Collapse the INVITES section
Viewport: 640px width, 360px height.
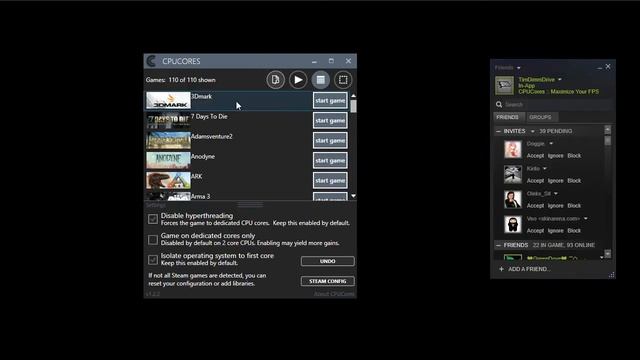click(498, 131)
